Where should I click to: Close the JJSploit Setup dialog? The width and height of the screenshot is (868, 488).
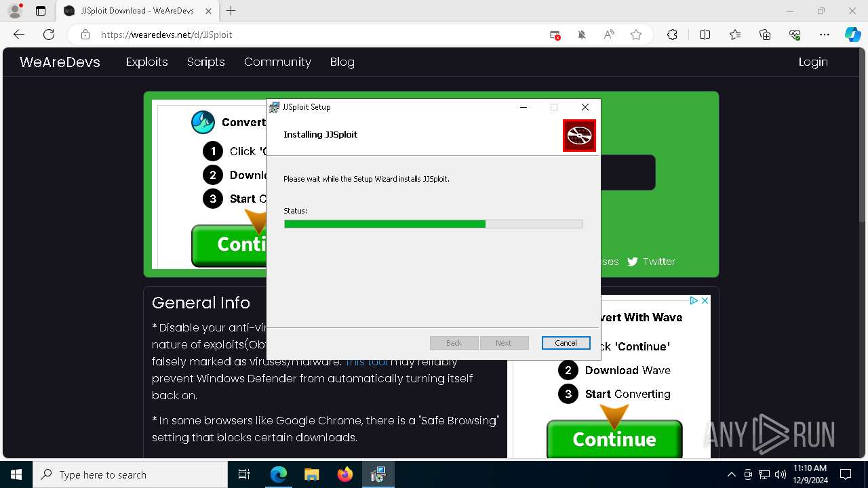(585, 107)
